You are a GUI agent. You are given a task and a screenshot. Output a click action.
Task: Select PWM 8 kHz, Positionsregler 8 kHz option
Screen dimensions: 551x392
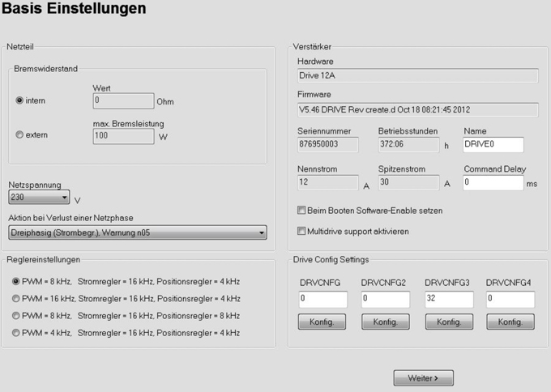[16, 315]
